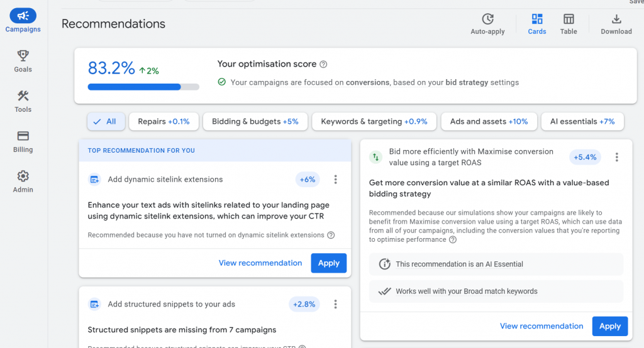The width and height of the screenshot is (644, 348).
Task: Open Tools section in sidebar
Action: [23, 101]
